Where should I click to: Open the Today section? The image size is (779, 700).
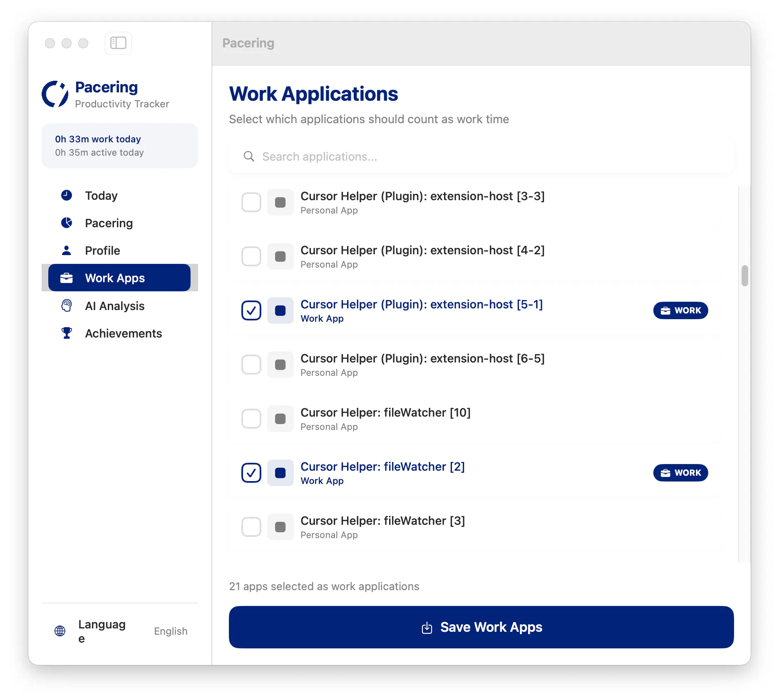pos(120,195)
